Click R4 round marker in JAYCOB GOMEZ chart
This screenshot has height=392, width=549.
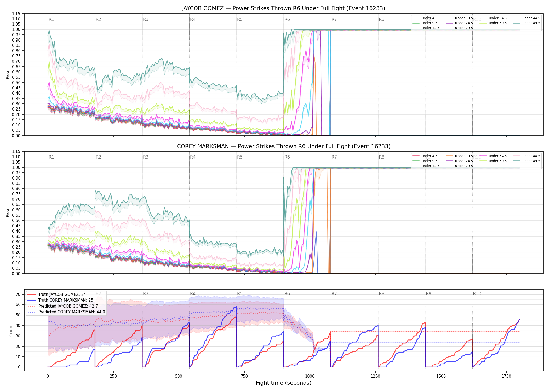point(193,19)
